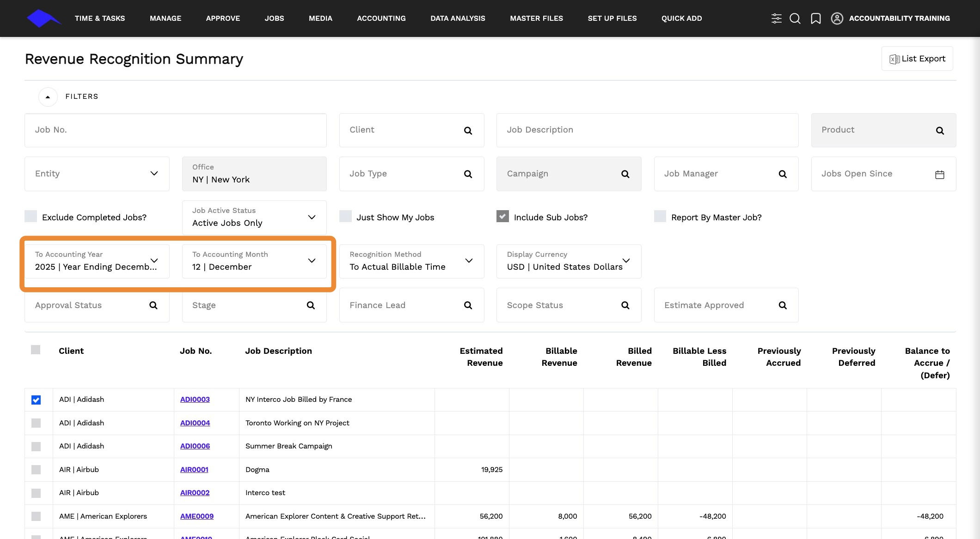Click the List Export button

(x=917, y=59)
